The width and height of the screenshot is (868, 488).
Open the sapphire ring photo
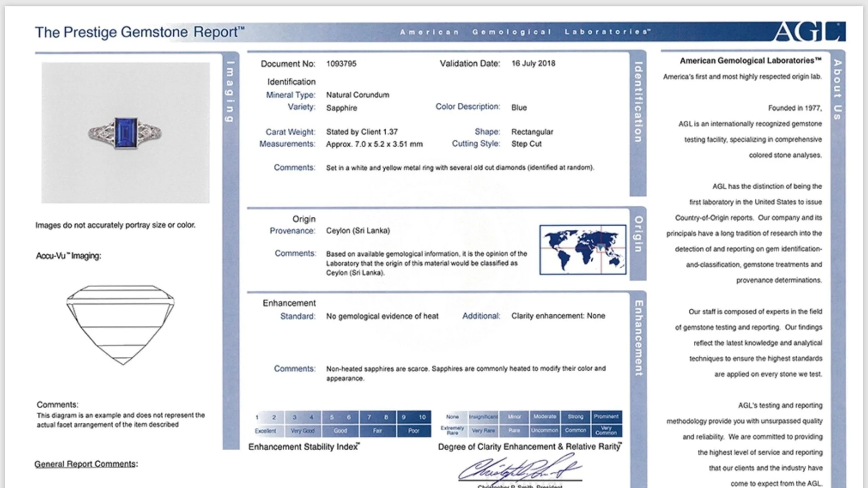[x=125, y=133]
